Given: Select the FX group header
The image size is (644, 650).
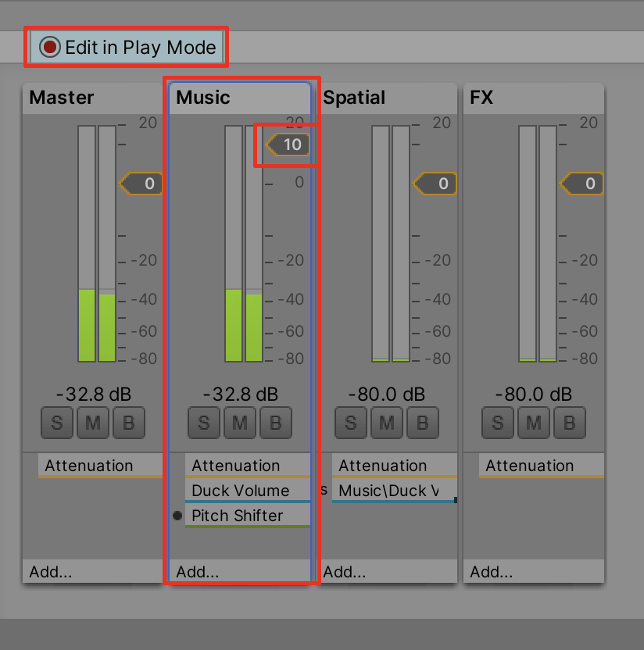Looking at the screenshot, I should [534, 98].
